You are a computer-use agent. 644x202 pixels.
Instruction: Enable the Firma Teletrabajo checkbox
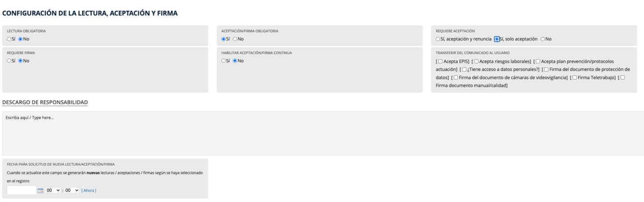[x=575, y=77]
